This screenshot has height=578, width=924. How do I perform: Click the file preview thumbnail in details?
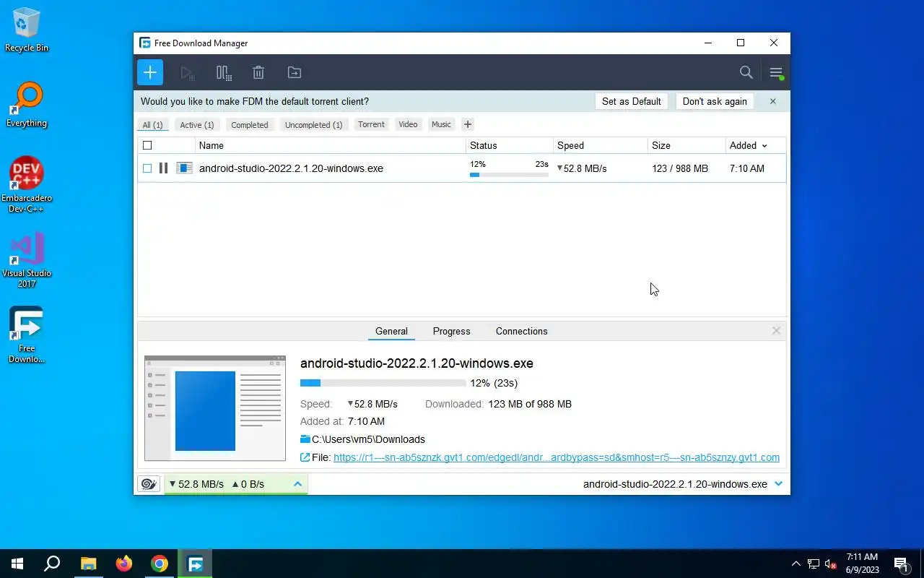(215, 408)
